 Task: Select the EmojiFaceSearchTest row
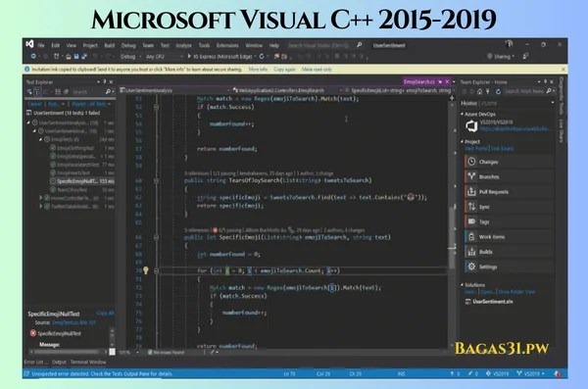82,165
